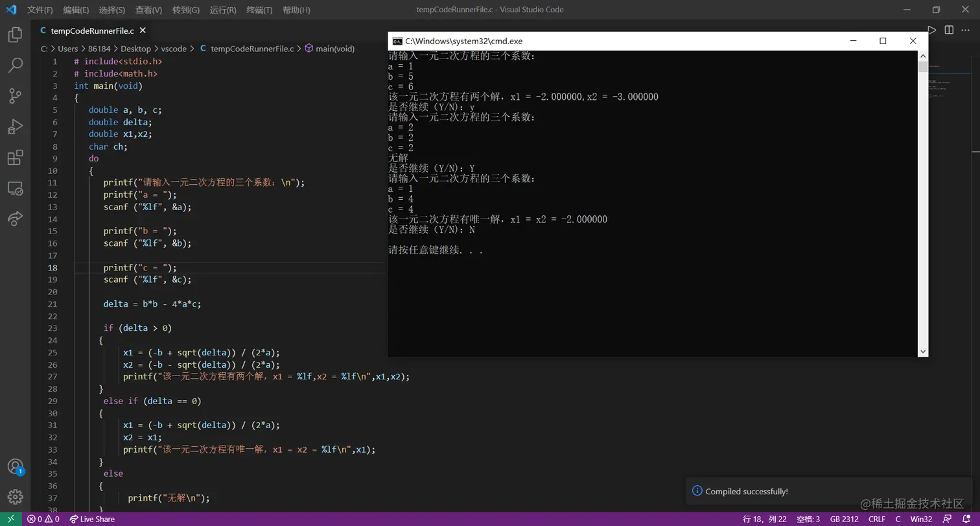Viewport: 980px width, 526px height.
Task: Expand the vscode breadcrumb folder
Action: (x=174, y=49)
